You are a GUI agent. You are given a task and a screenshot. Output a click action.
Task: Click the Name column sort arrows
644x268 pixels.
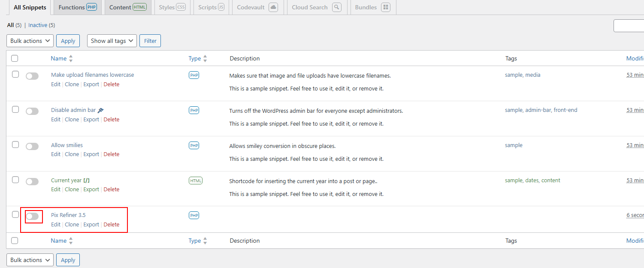point(71,58)
